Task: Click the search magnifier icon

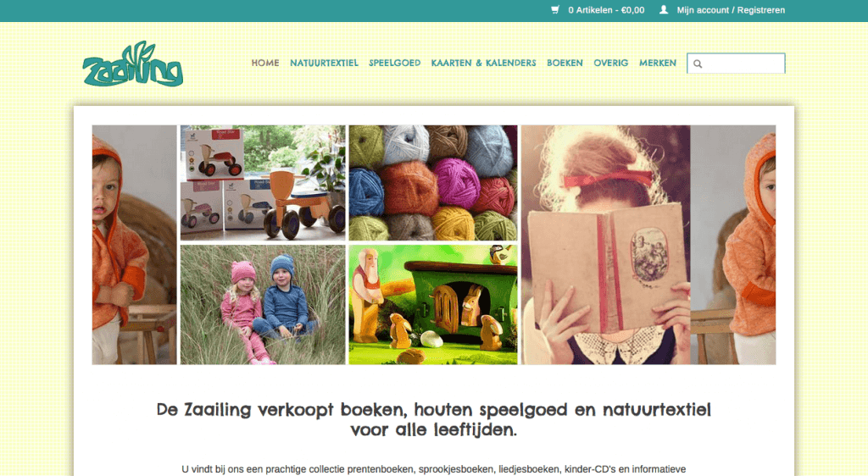Action: 698,64
